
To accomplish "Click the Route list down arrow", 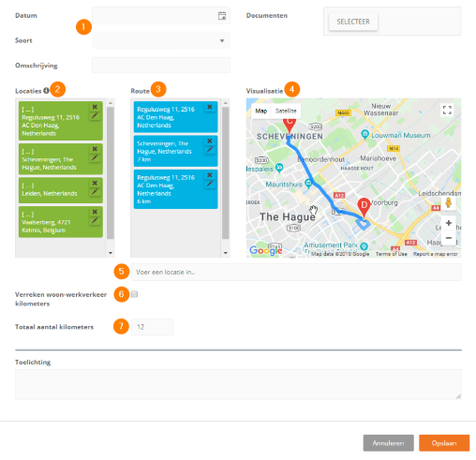I will (x=226, y=253).
